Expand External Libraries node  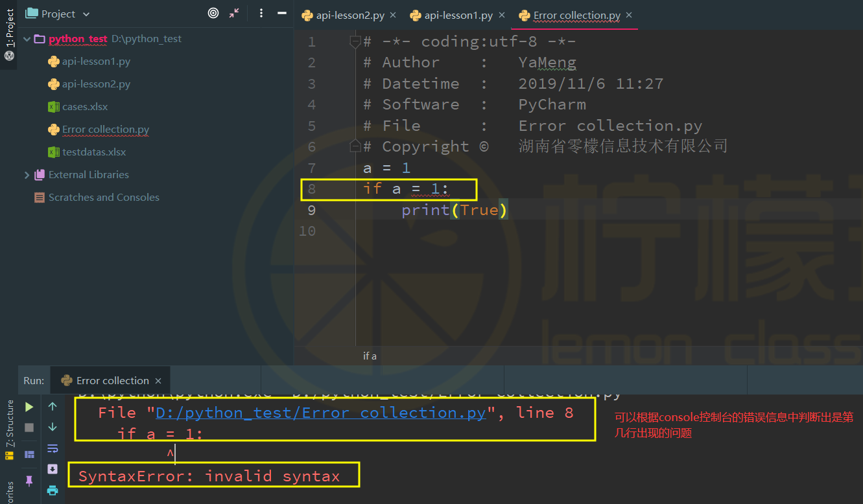[27, 175]
